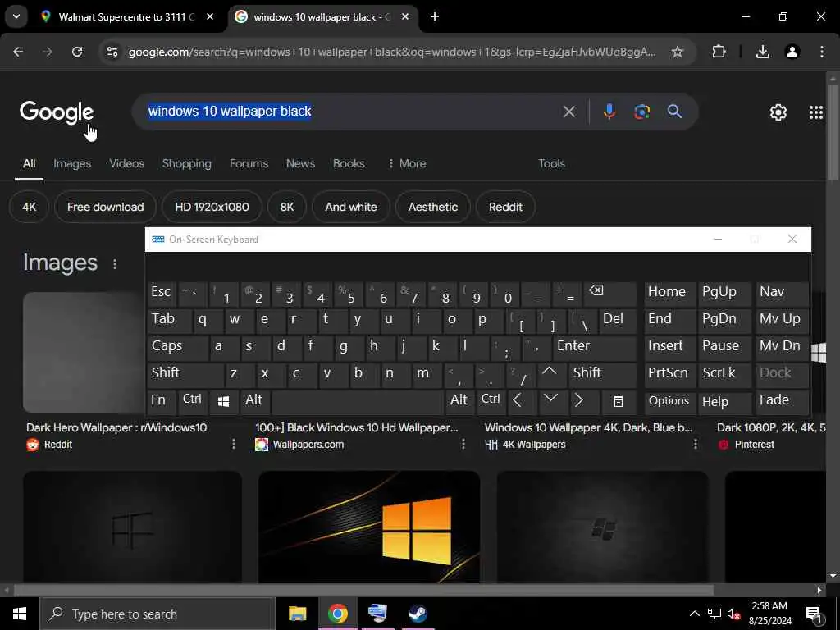Open the Chrome extensions puzzle icon
This screenshot has height=630, width=840.
coord(719,52)
